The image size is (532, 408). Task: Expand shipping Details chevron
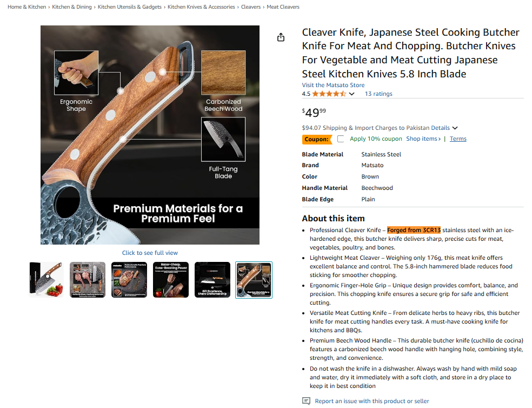tap(455, 128)
